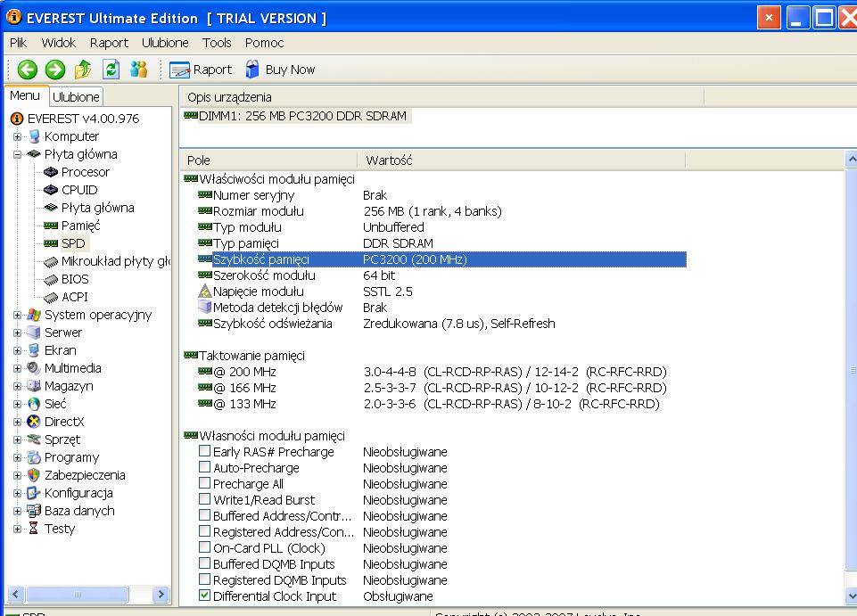Go back with the green left arrow
The image size is (857, 616).
point(28,70)
